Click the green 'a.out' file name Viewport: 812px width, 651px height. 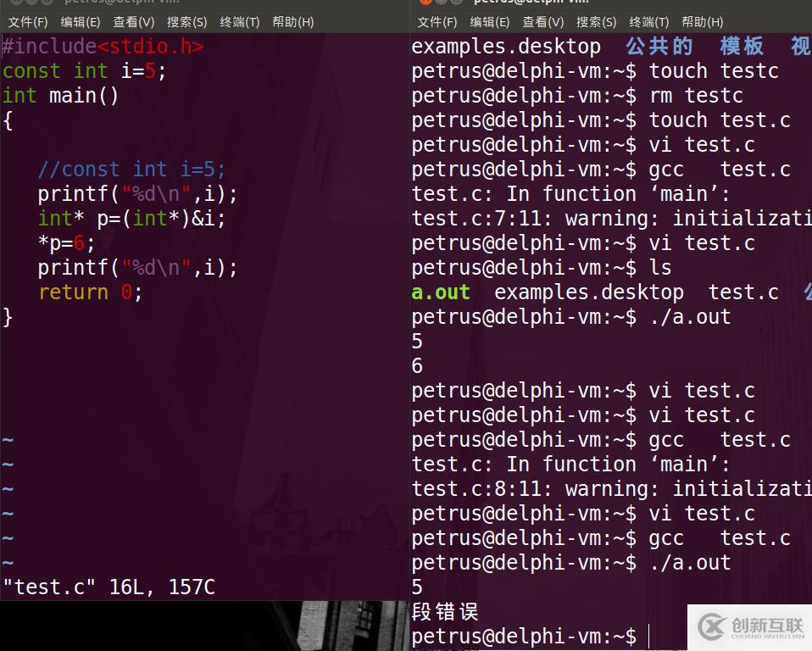click(x=441, y=292)
